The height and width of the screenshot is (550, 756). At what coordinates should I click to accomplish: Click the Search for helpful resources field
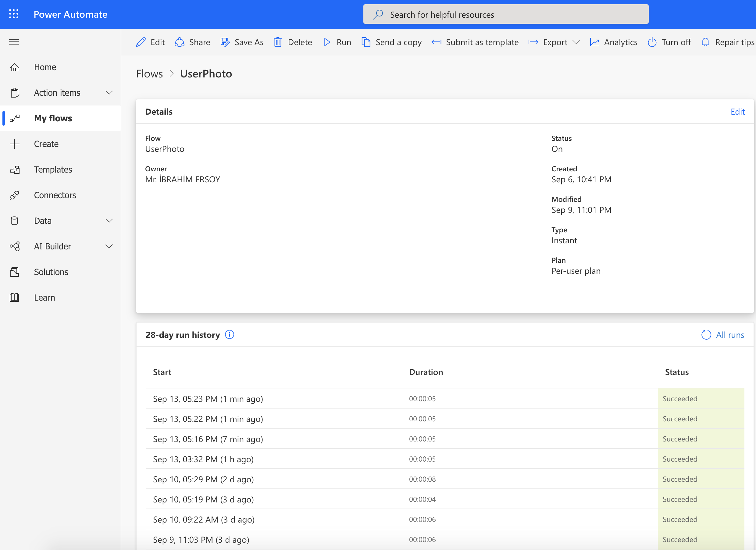(x=506, y=14)
